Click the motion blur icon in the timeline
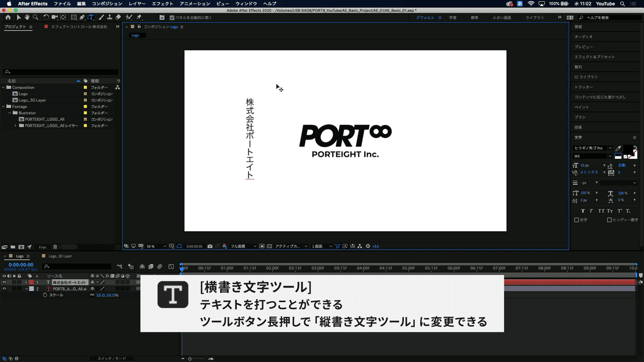Image resolution: width=644 pixels, height=362 pixels. (x=159, y=267)
